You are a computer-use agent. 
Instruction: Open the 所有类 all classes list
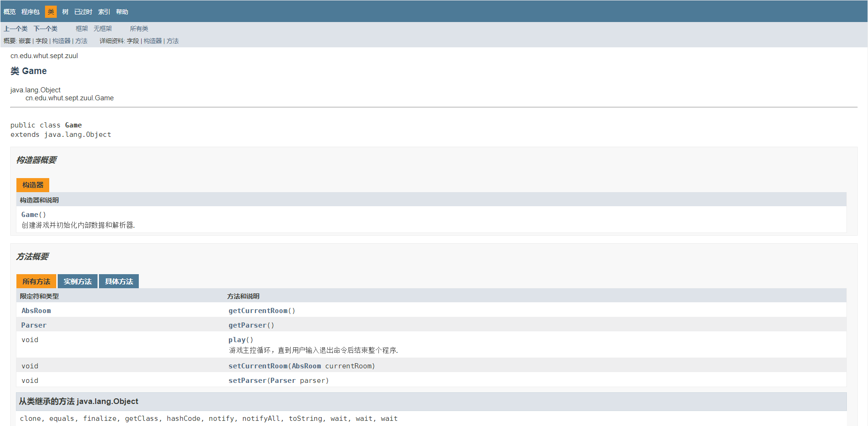139,29
